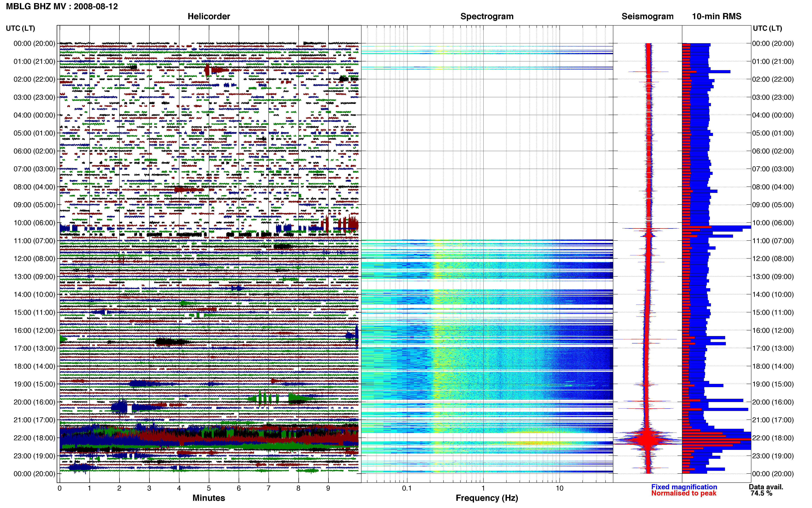The image size is (812, 508).
Task: Click the 'Helicorder' panel heading
Action: click(x=209, y=16)
